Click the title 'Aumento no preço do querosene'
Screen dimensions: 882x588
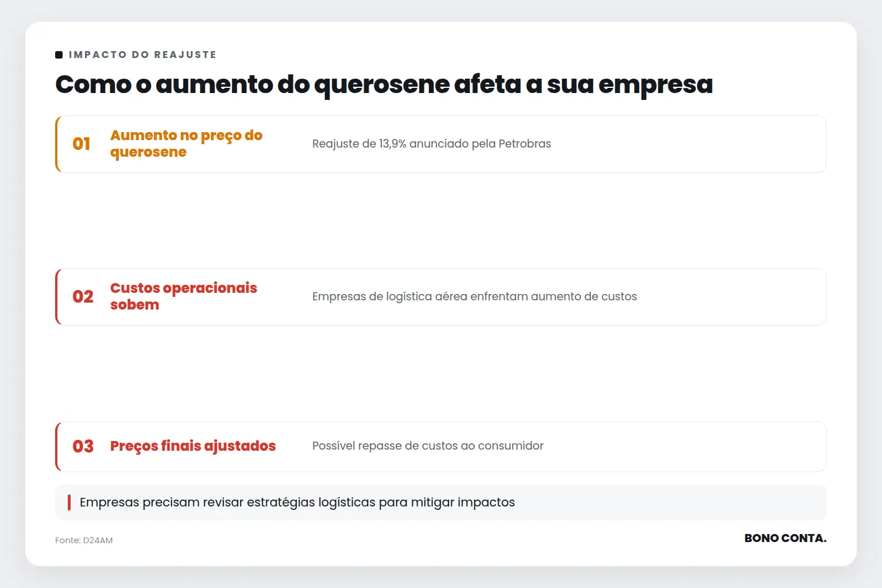click(187, 144)
